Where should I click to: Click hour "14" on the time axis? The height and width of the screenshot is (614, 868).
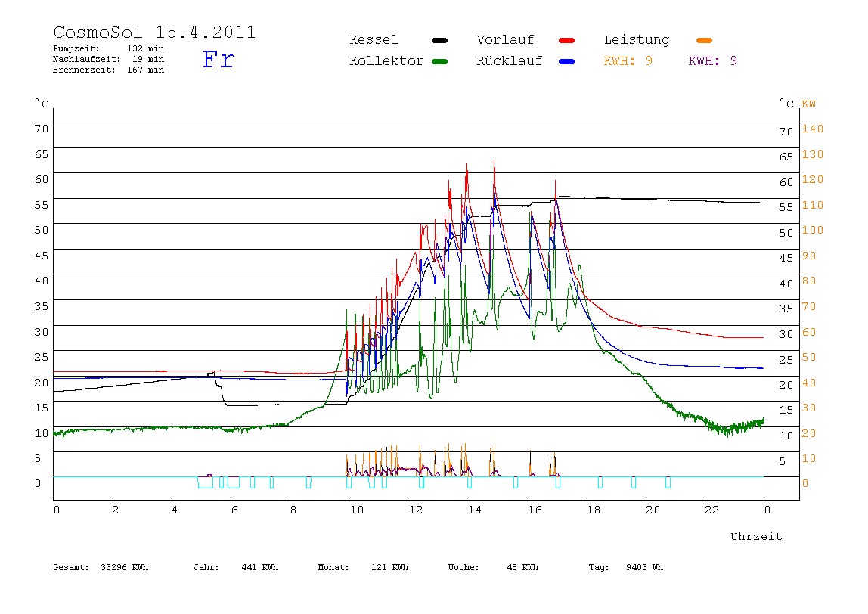click(475, 510)
